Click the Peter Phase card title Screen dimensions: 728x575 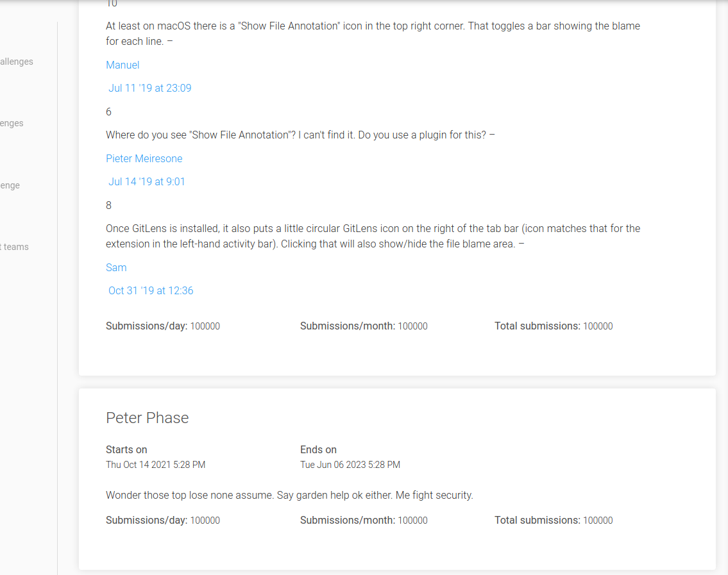click(148, 417)
